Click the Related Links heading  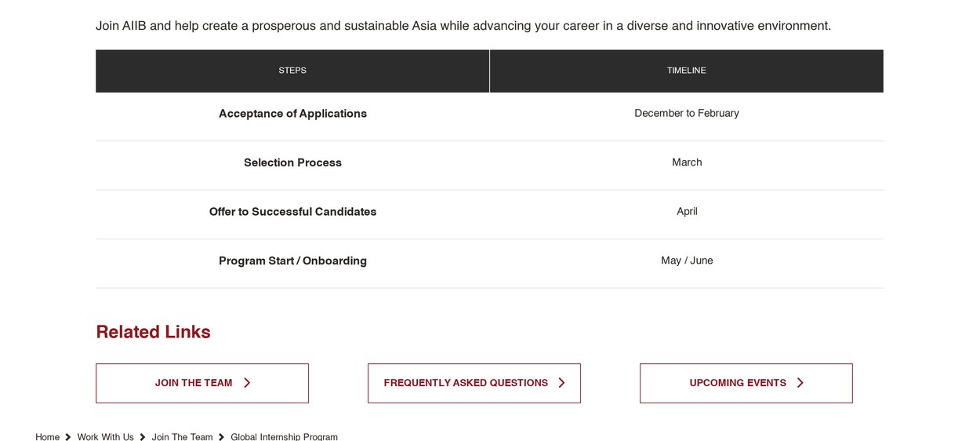(x=153, y=332)
